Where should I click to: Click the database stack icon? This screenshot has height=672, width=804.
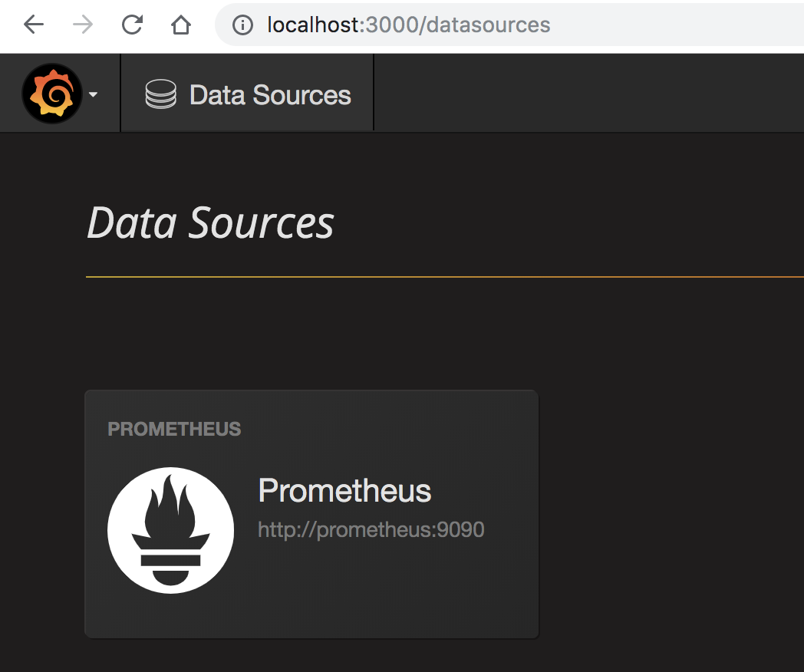160,94
